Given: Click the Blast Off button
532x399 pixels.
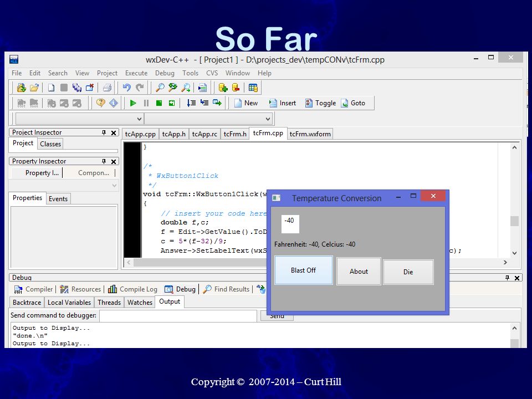Looking at the screenshot, I should coord(303,270).
